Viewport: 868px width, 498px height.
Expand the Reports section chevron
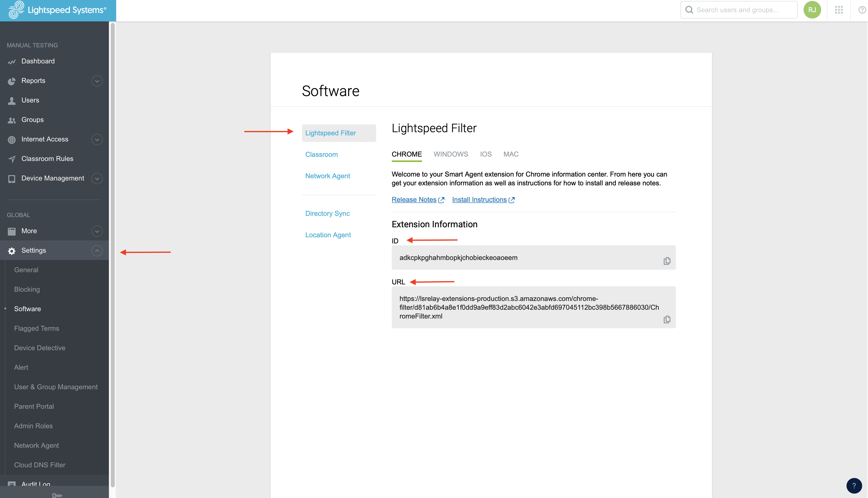97,81
